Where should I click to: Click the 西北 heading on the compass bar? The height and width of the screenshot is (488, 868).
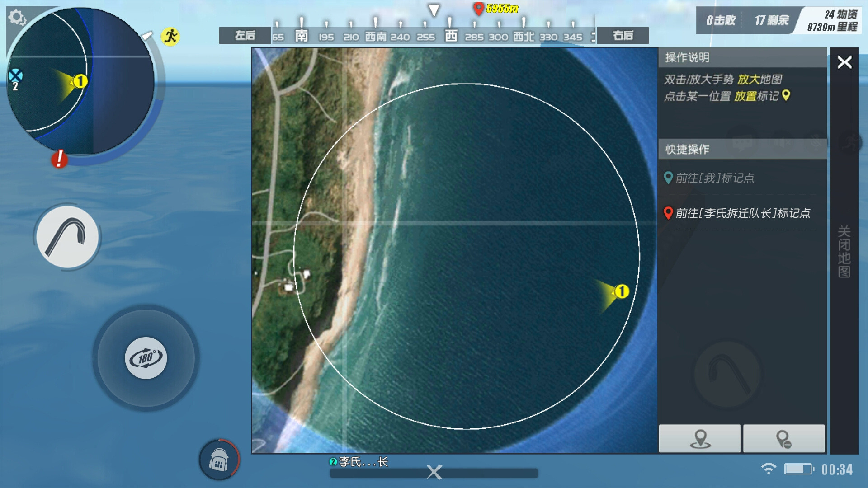(524, 36)
